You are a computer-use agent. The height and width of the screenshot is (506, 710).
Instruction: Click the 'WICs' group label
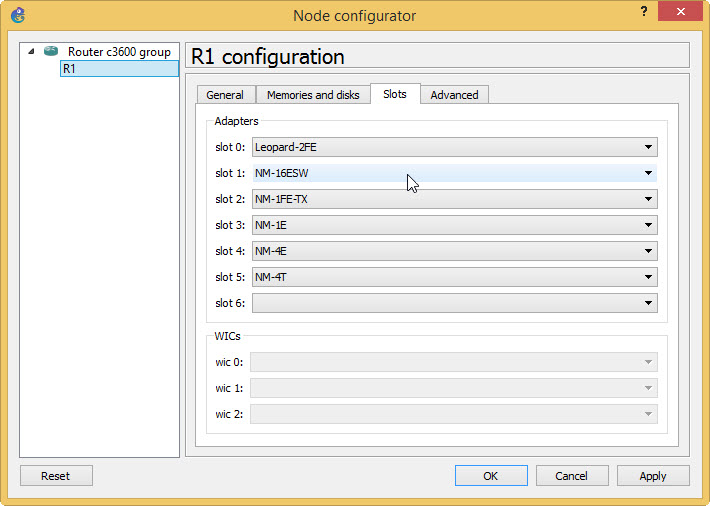227,337
